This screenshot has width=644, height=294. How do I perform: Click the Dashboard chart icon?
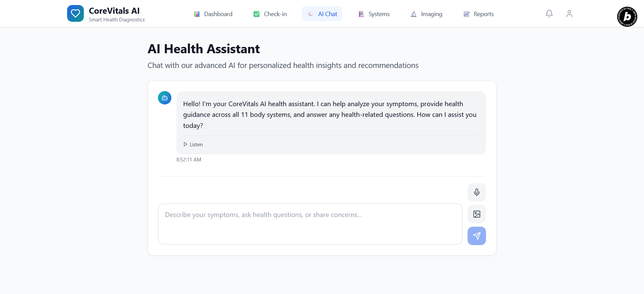click(x=197, y=14)
